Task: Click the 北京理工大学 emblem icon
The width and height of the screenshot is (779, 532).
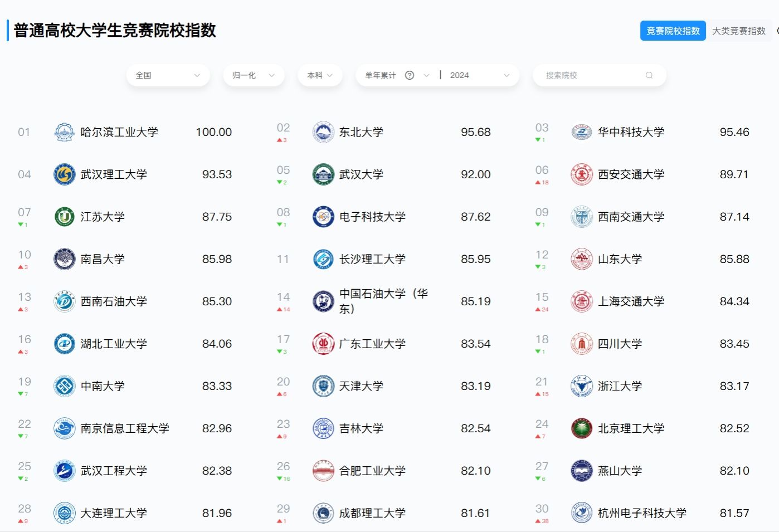Action: click(x=581, y=429)
